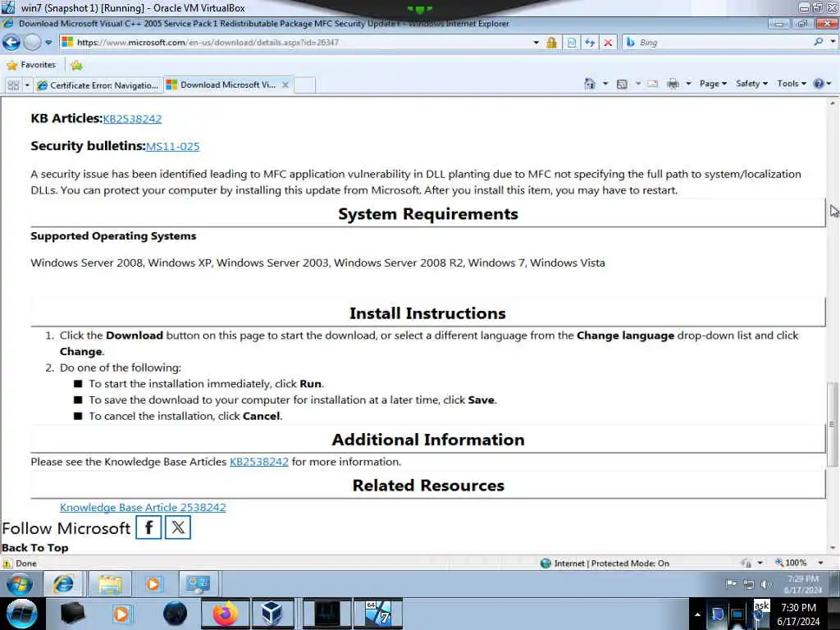Click Internet Explorer icon in guest taskbar

click(62, 584)
